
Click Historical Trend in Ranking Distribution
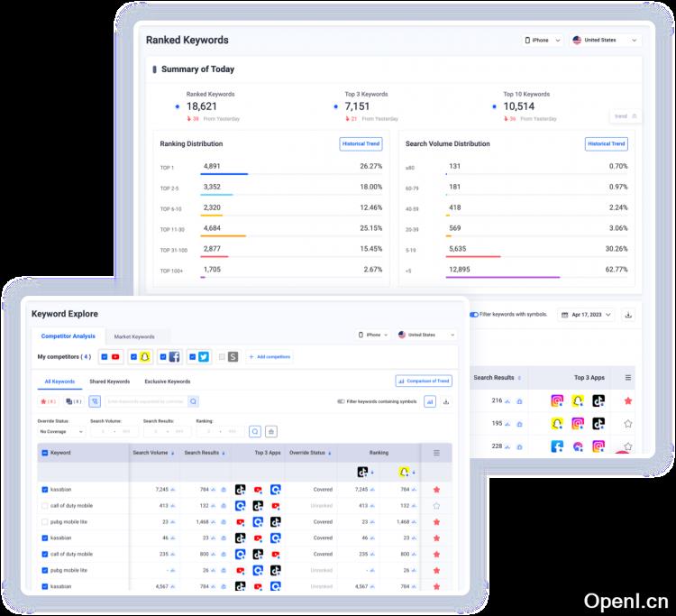tap(360, 143)
